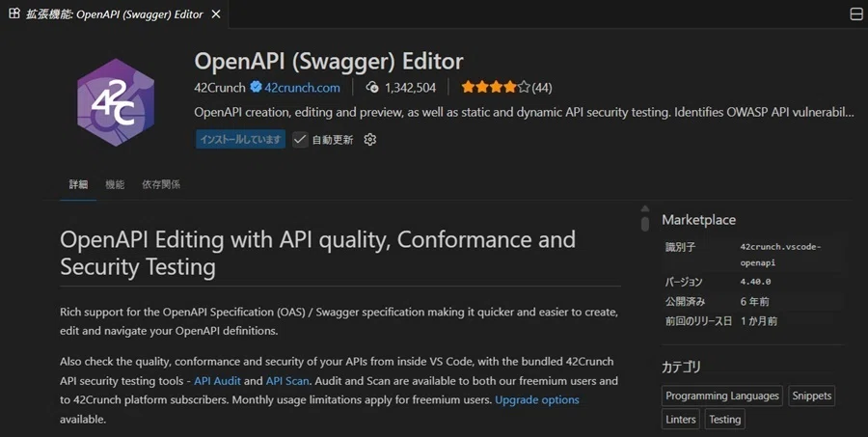Switch to the 依存関係 tab

pos(161,184)
